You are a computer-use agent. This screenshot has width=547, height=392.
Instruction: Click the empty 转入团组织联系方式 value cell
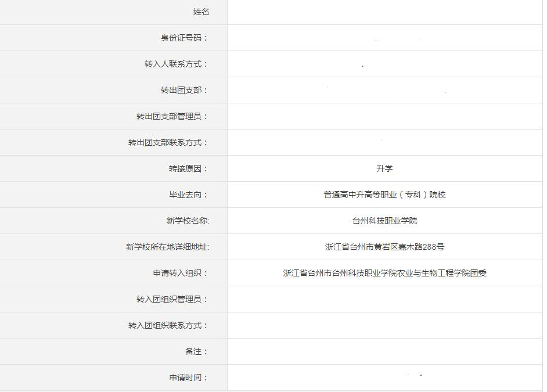pyautogui.click(x=384, y=325)
